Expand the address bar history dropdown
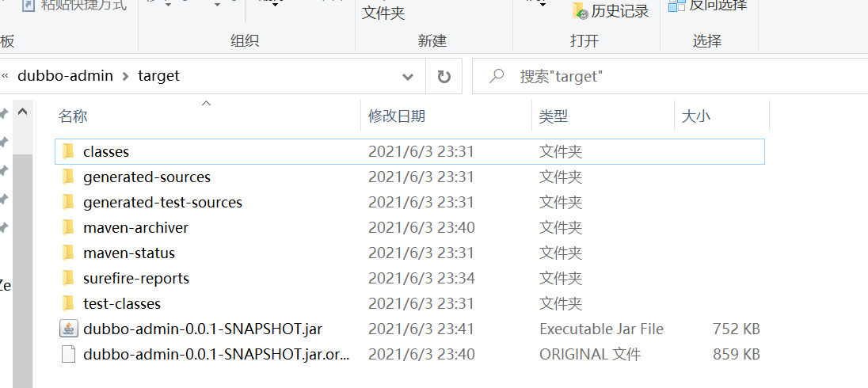The image size is (868, 388). click(x=408, y=76)
